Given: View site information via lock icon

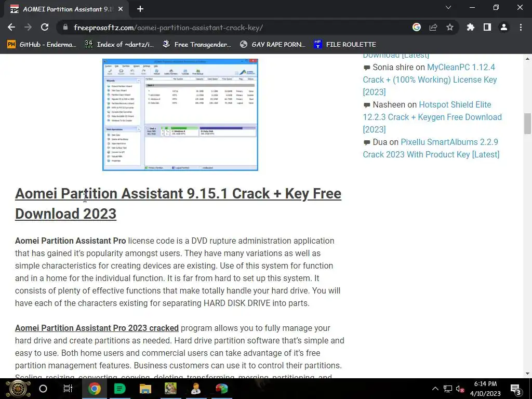Looking at the screenshot, I should coord(65,27).
